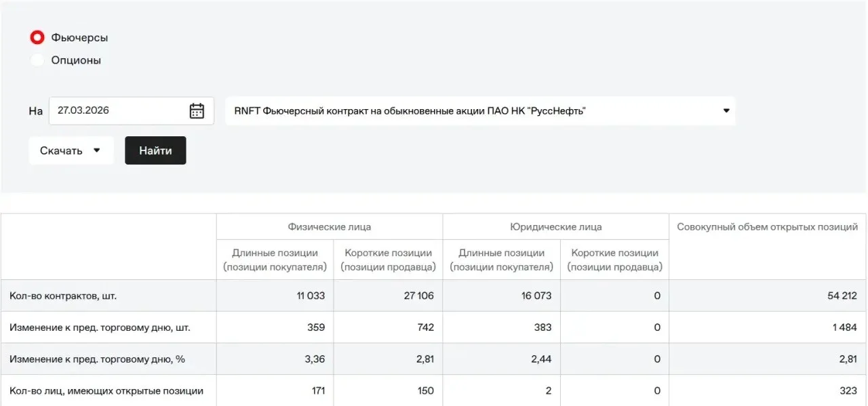Click the individuals long positions subheader
The width and height of the screenshot is (868, 406).
pyautogui.click(x=275, y=260)
